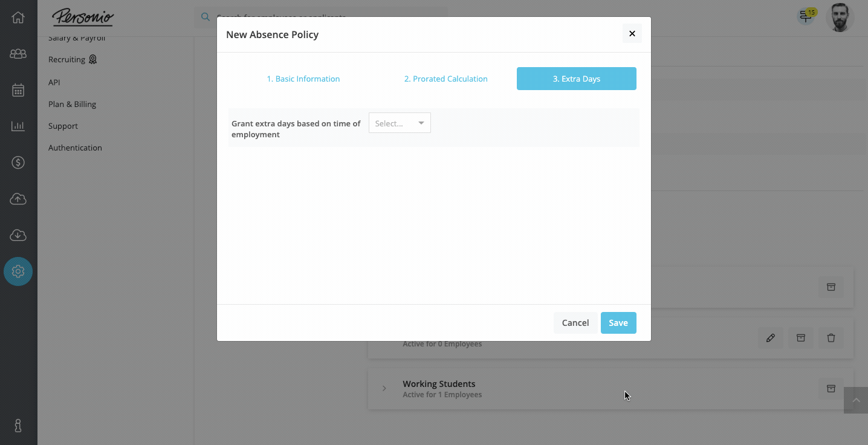This screenshot has width=868, height=445.
Task: Click the pencil edit icon for policy
Action: 771,338
